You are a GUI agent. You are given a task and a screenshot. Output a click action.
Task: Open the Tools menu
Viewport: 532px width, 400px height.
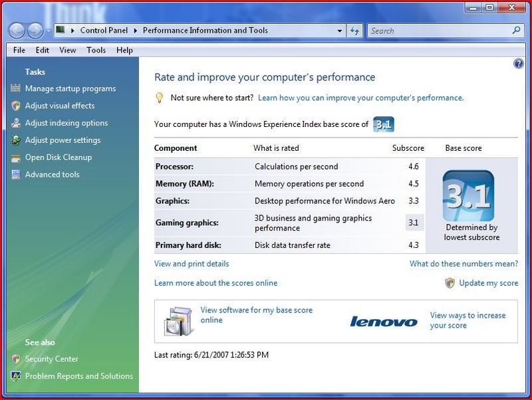point(96,50)
